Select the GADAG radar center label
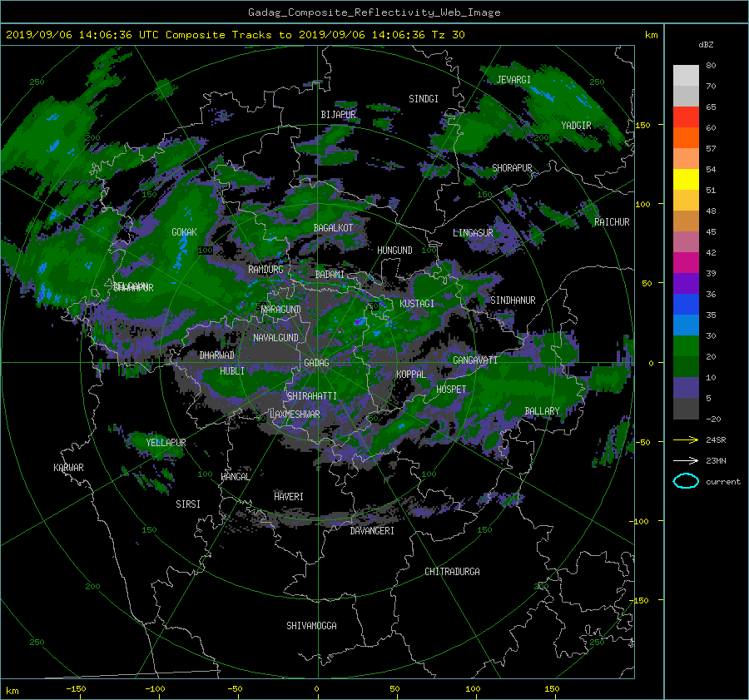749x700 pixels. pyautogui.click(x=316, y=363)
